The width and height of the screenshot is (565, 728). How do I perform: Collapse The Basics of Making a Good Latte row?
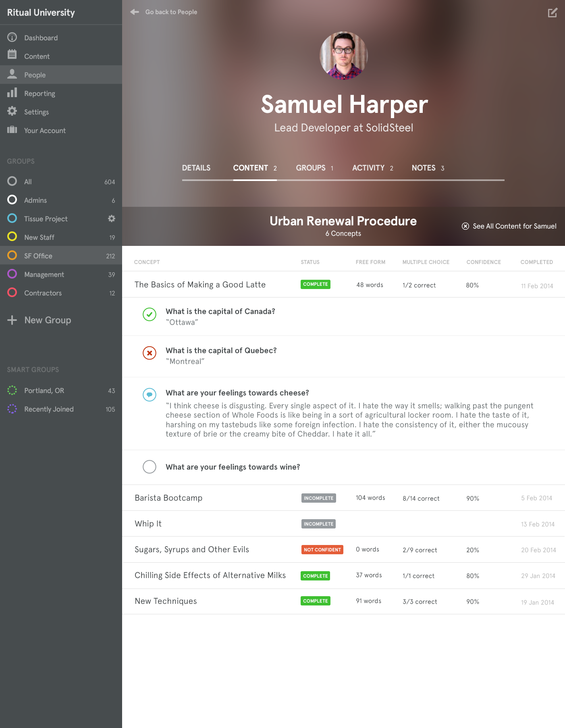200,285
